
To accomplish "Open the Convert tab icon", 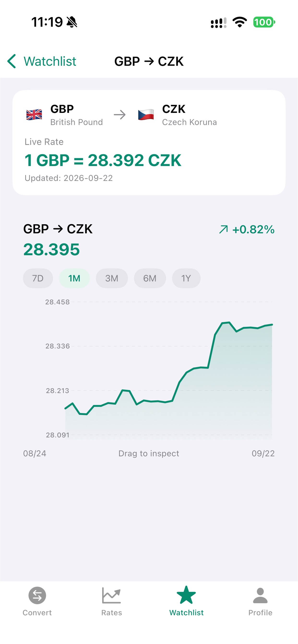I will 37,596.
